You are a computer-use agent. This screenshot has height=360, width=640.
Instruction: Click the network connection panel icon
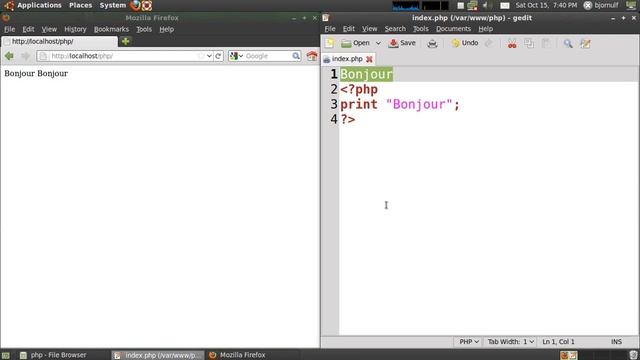(x=472, y=5)
